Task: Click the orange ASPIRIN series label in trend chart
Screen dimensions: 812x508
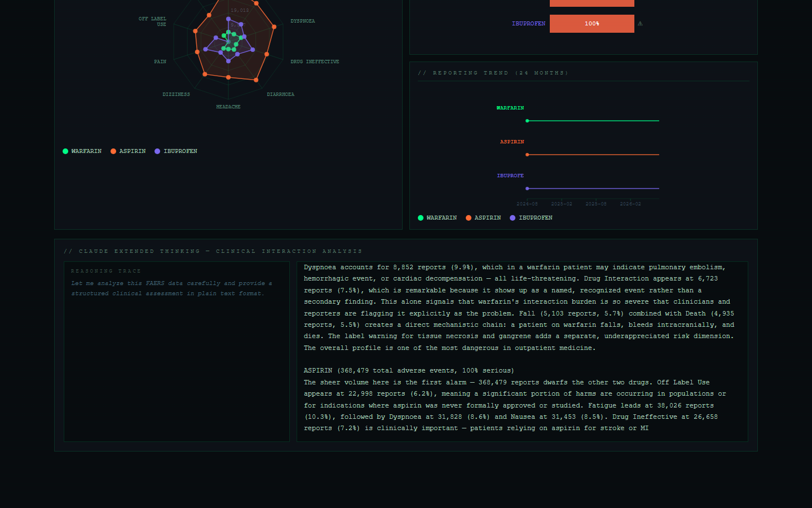Action: pyautogui.click(x=512, y=142)
